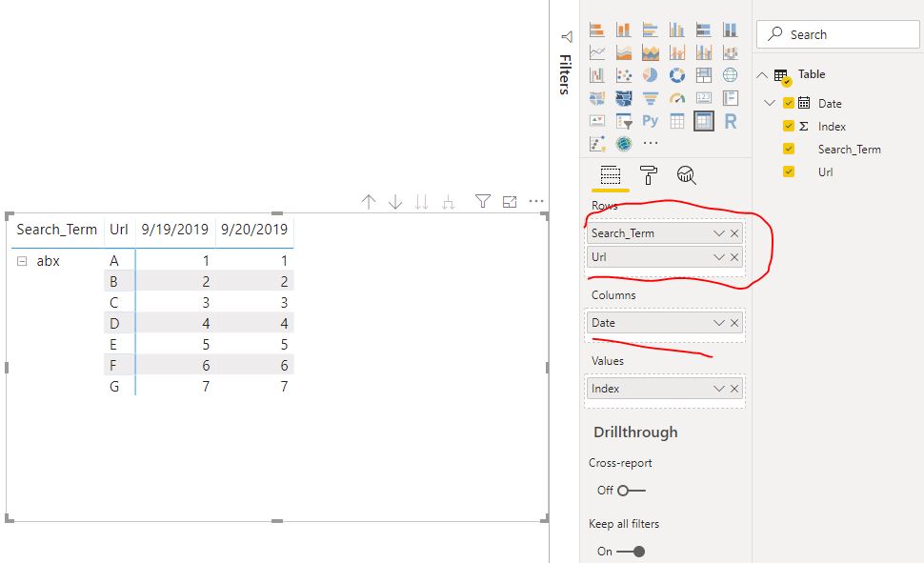Remove Index from Values

point(734,389)
